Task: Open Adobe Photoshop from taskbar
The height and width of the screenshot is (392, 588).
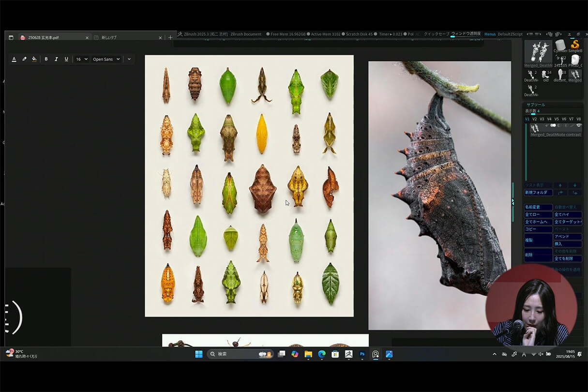Action: click(362, 354)
